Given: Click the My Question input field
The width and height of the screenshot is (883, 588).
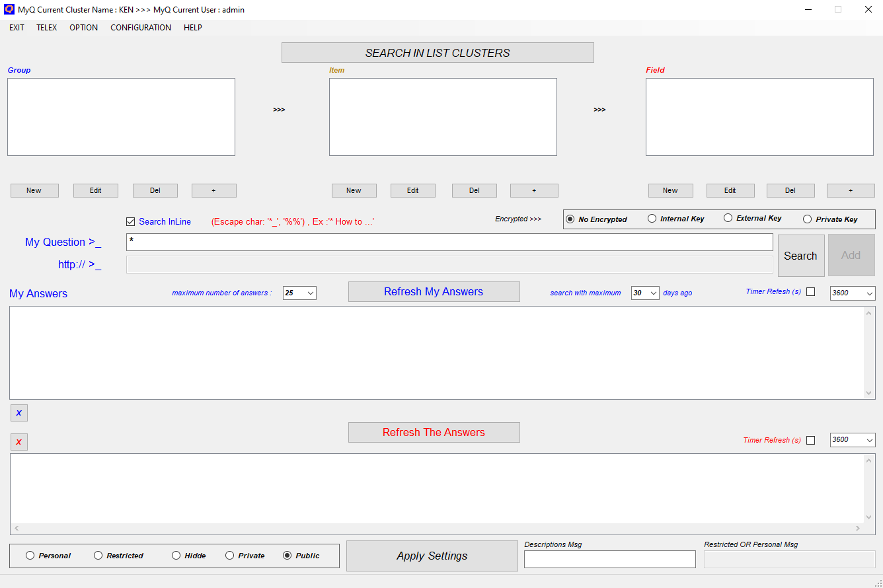Looking at the screenshot, I should (x=449, y=242).
